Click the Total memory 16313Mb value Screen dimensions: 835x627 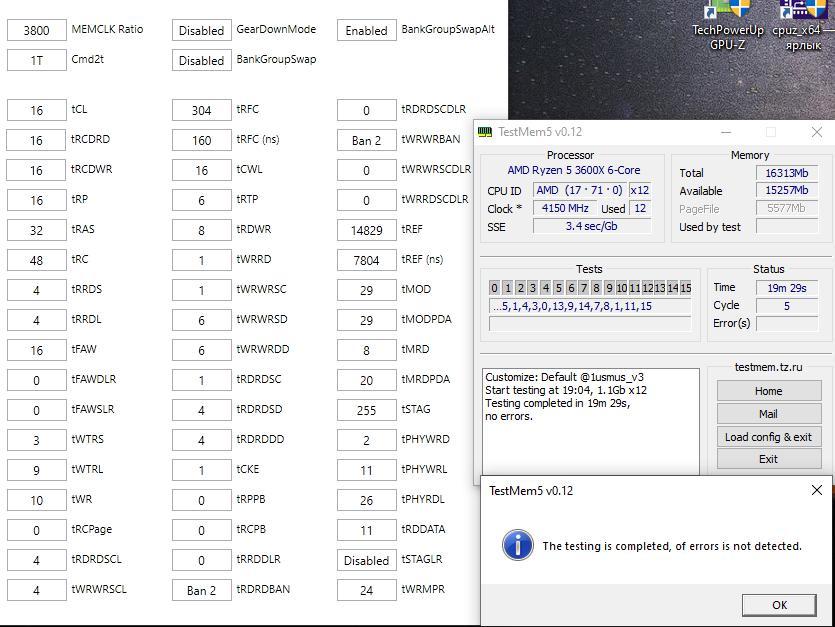click(x=787, y=173)
